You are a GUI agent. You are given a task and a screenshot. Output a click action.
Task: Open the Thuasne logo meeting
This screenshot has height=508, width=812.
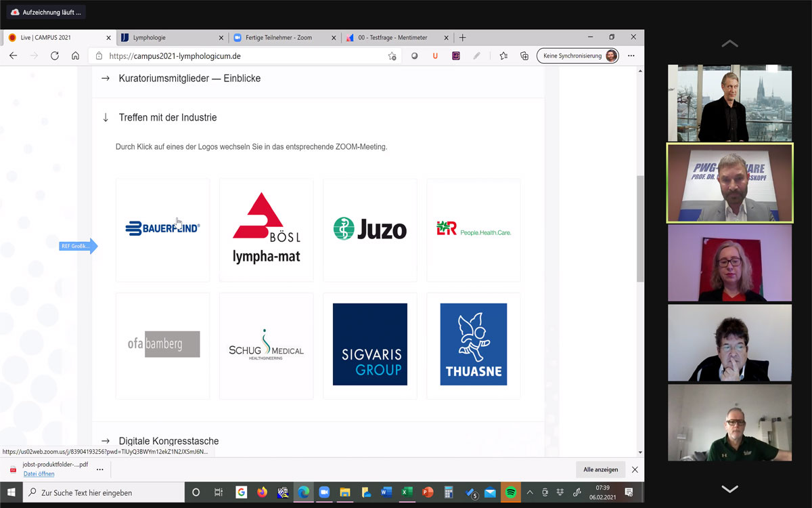474,345
